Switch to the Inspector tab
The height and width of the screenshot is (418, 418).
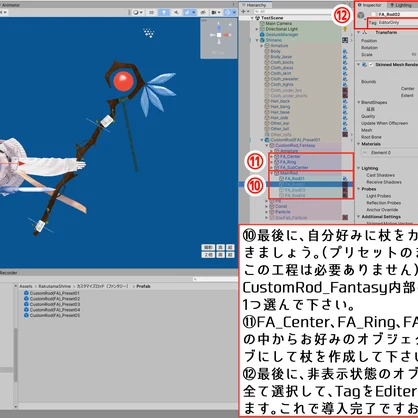point(370,5)
